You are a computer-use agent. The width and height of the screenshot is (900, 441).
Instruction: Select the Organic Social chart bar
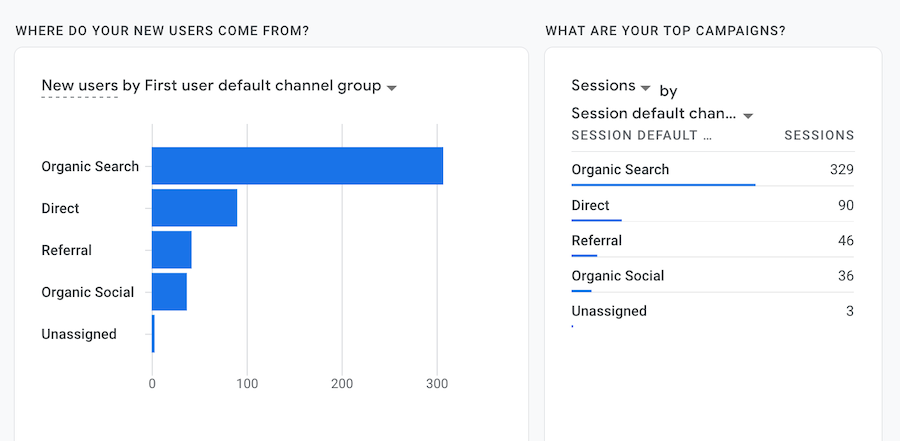click(x=169, y=292)
